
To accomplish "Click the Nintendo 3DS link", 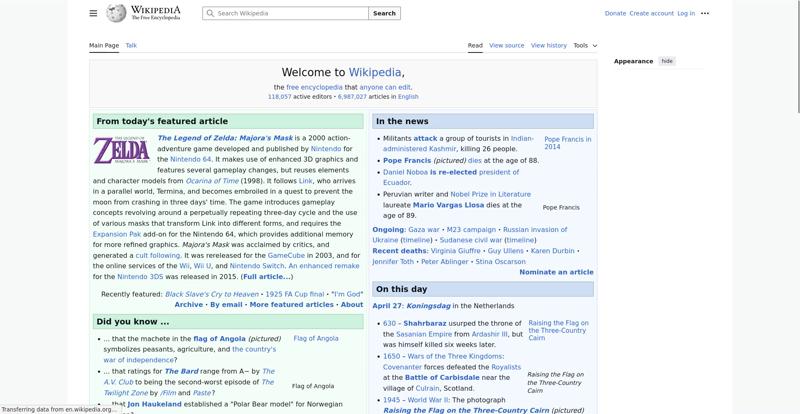I will (x=140, y=277).
